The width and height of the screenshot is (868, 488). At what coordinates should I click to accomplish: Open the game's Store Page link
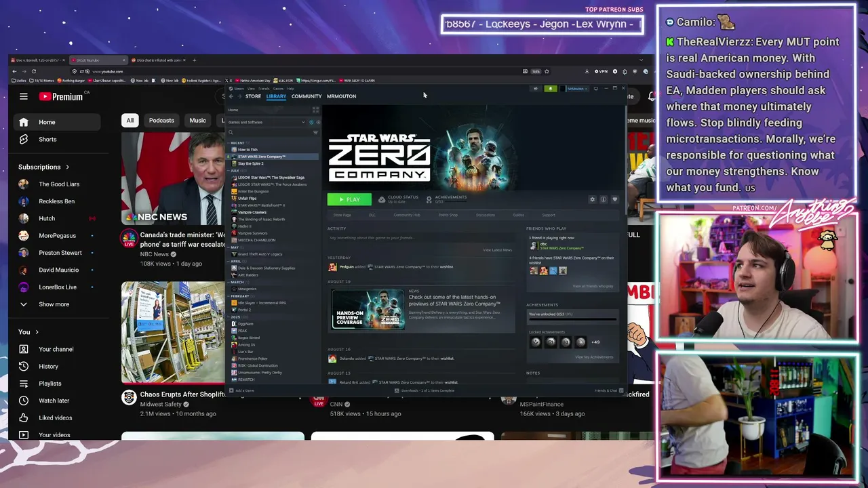pyautogui.click(x=342, y=215)
